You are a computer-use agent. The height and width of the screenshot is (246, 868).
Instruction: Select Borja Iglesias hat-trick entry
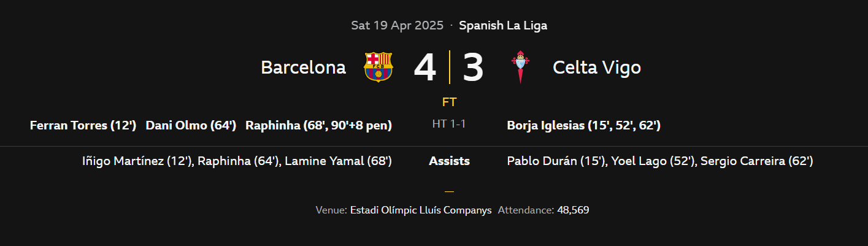583,126
